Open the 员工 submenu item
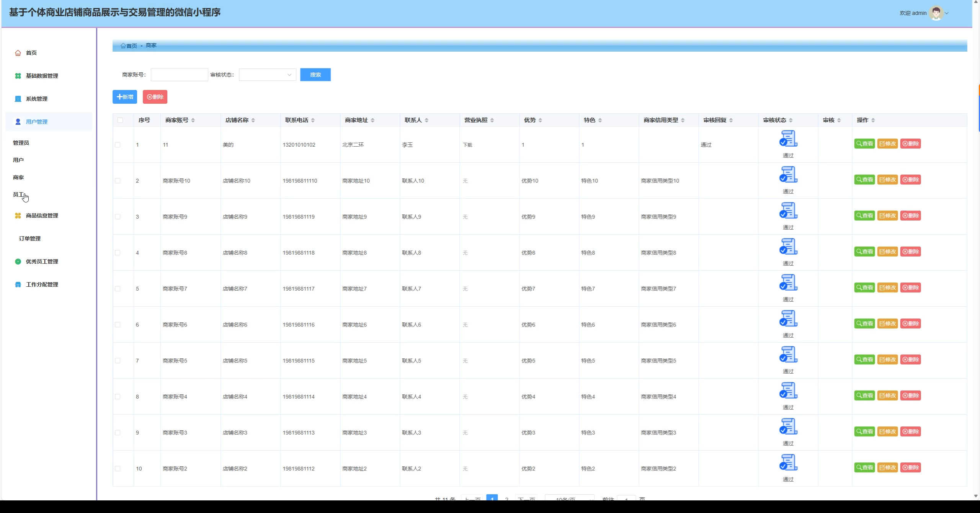This screenshot has width=980, height=513. coord(18,194)
